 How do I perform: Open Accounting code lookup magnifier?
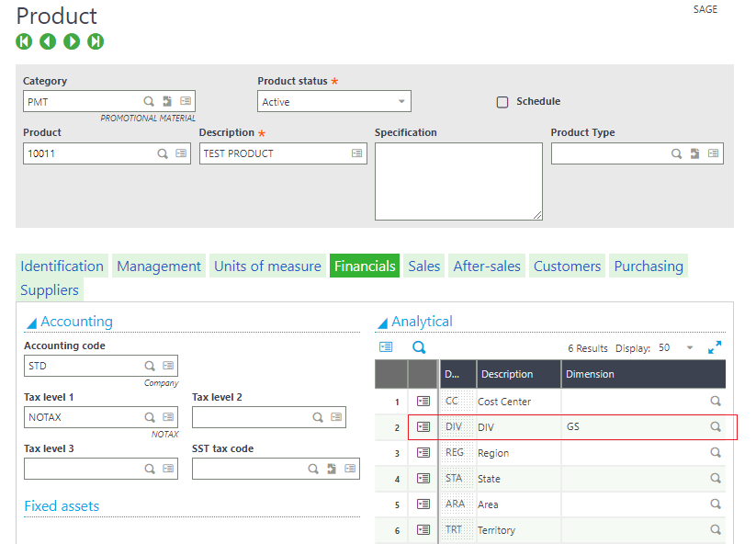click(x=150, y=366)
